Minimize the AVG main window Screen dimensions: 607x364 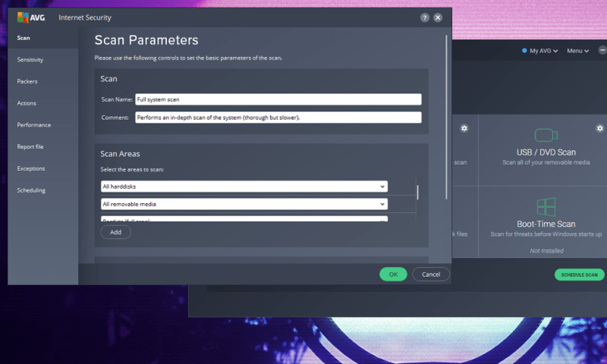coord(602,50)
